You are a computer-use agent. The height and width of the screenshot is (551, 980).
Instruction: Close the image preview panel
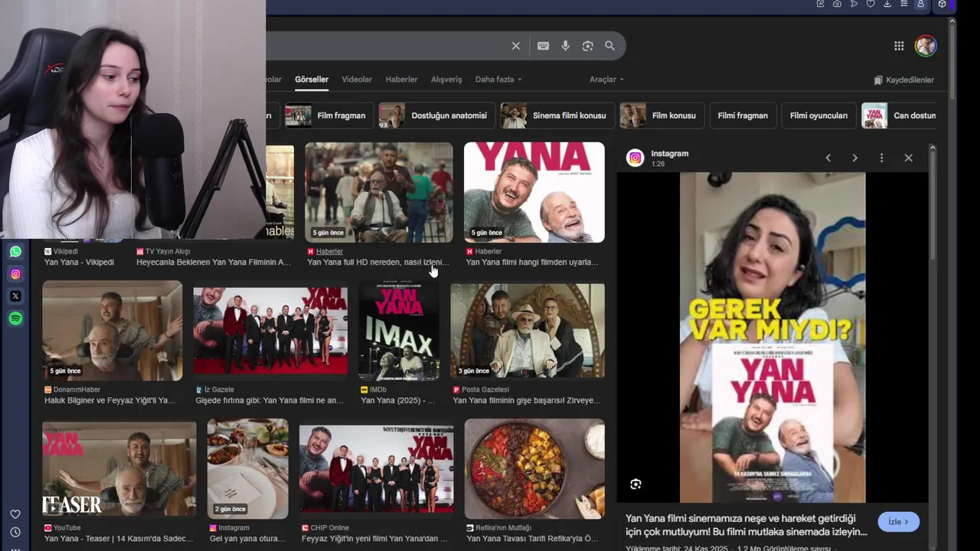(908, 158)
